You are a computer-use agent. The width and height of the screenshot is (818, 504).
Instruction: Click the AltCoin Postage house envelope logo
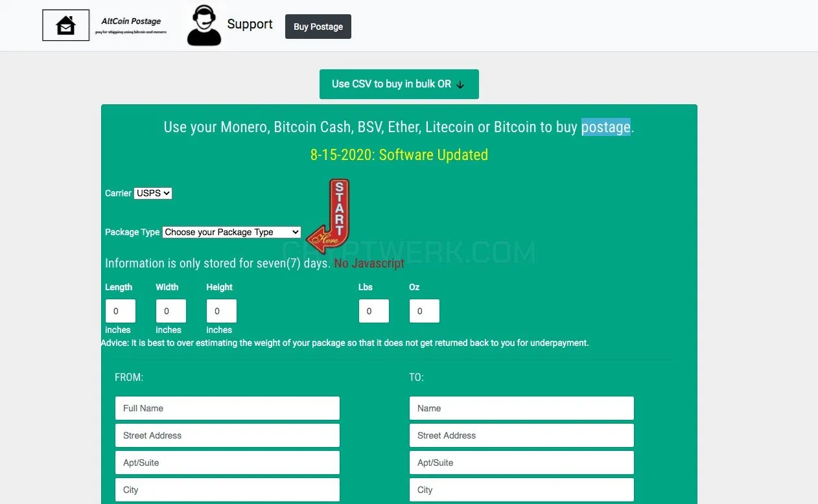tap(65, 26)
